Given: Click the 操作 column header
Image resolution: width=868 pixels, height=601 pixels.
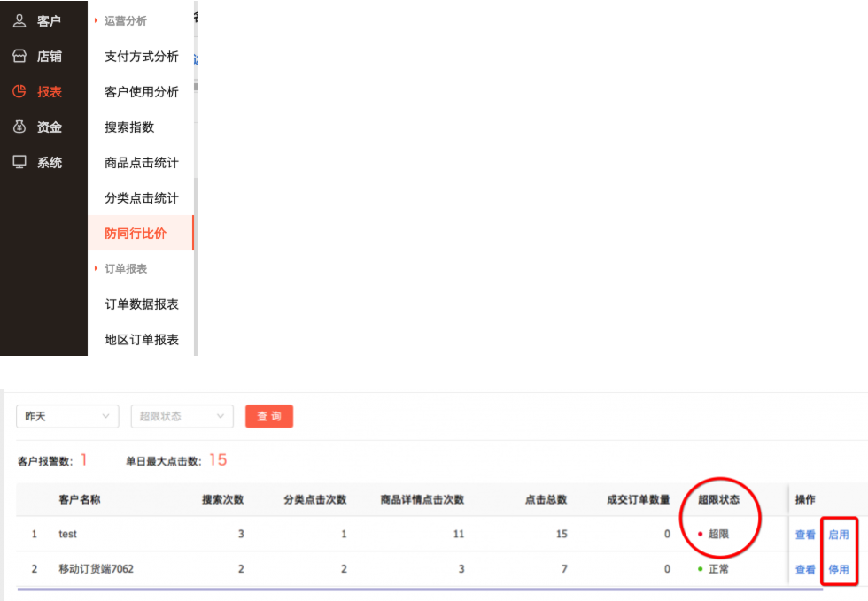Looking at the screenshot, I should point(805,499).
